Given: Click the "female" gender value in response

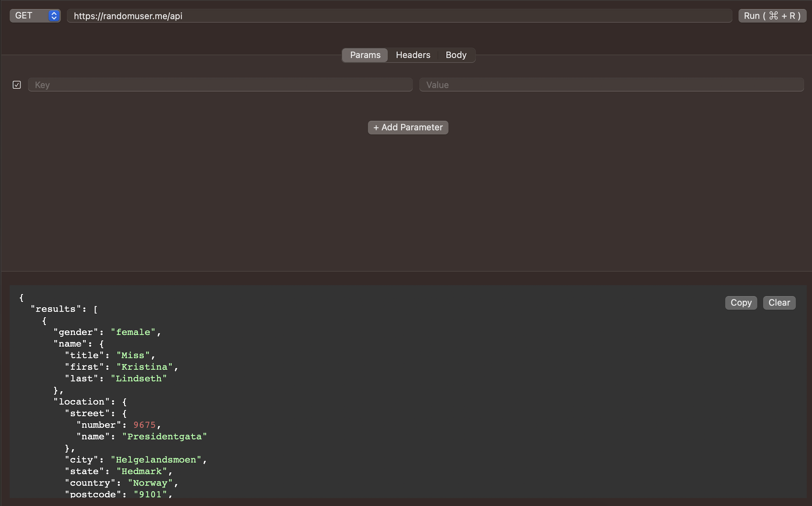Looking at the screenshot, I should point(133,332).
